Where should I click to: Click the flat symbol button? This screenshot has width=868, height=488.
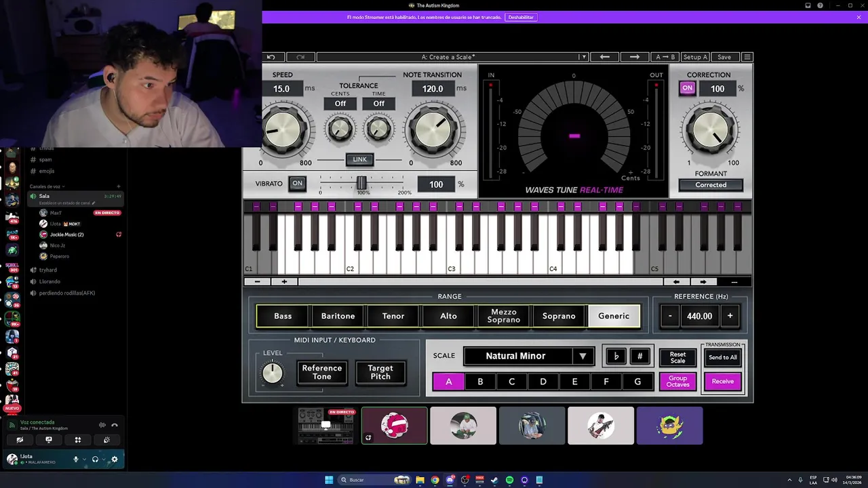tap(616, 356)
